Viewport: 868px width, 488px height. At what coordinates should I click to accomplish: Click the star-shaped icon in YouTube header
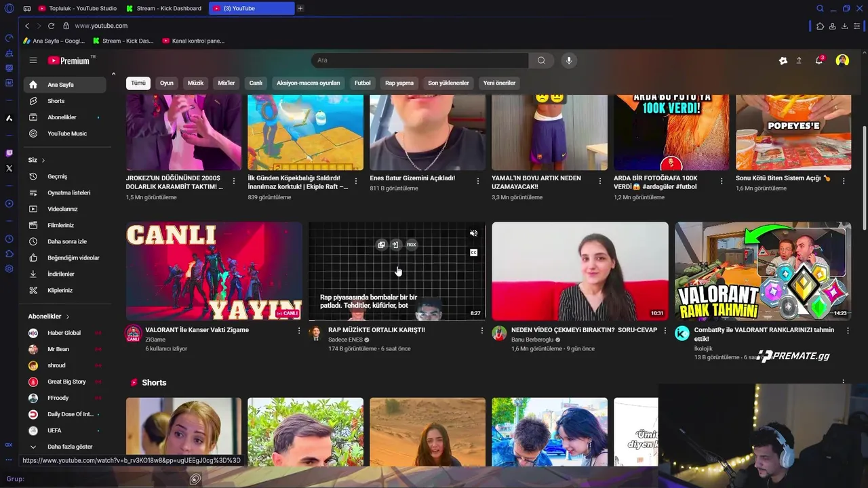click(x=783, y=60)
